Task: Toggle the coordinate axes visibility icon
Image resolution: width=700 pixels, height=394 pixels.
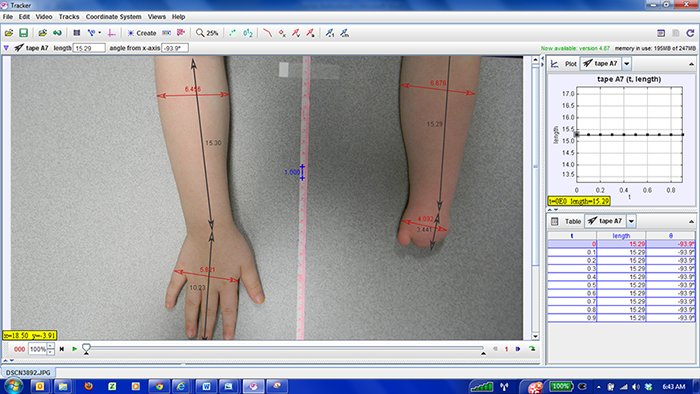Action: 112,33
